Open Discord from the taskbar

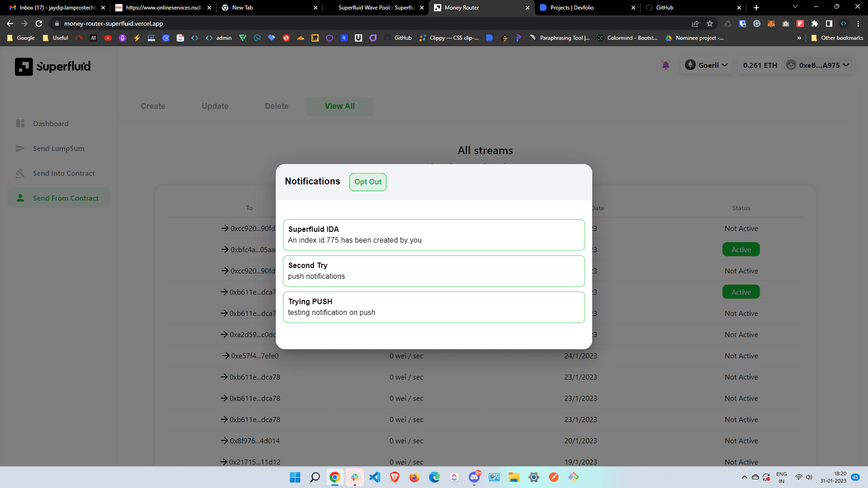[x=474, y=477]
